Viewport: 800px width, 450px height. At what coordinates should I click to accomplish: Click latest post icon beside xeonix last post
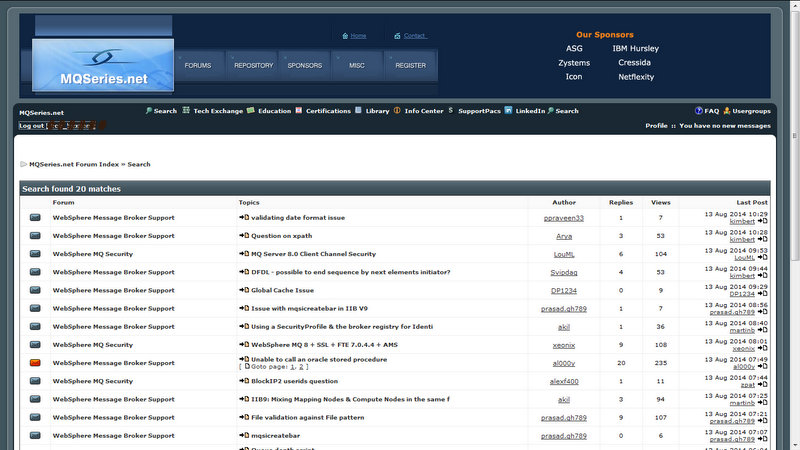click(x=762, y=348)
